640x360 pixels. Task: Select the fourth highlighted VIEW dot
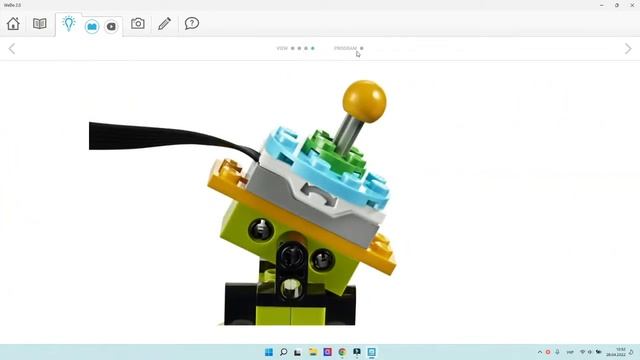pyautogui.click(x=313, y=48)
